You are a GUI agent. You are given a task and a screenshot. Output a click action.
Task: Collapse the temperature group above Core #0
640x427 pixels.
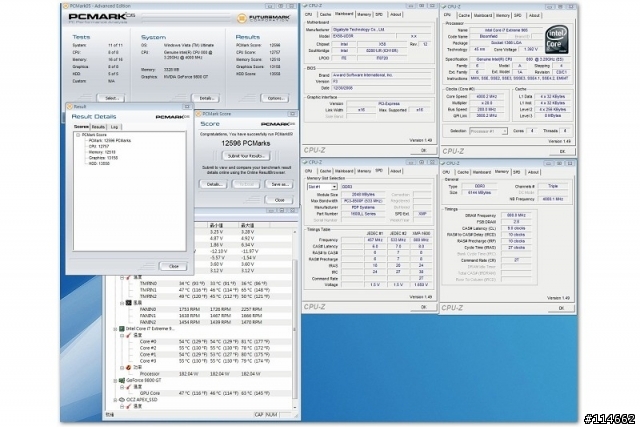(x=122, y=336)
